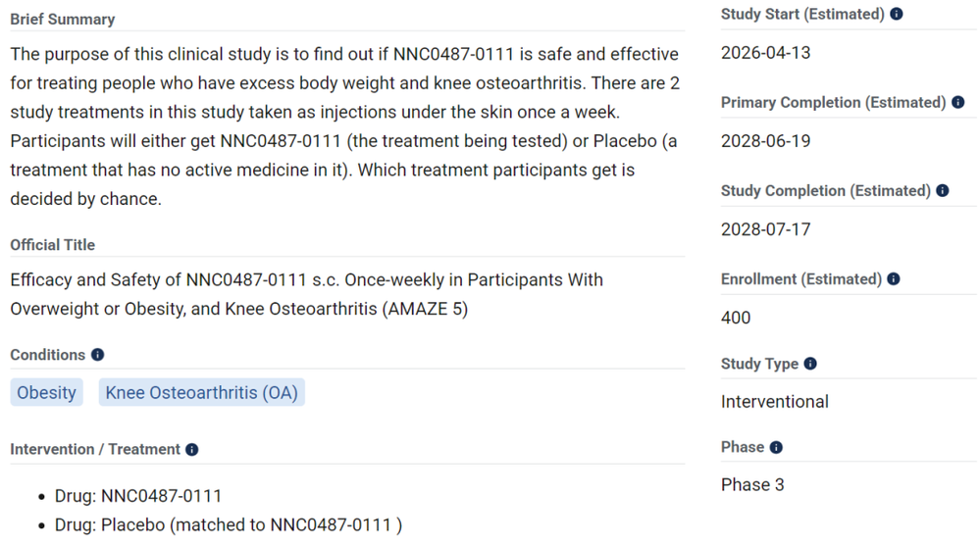Click the primary completion date 2028-06-19
980x545 pixels.
point(766,141)
